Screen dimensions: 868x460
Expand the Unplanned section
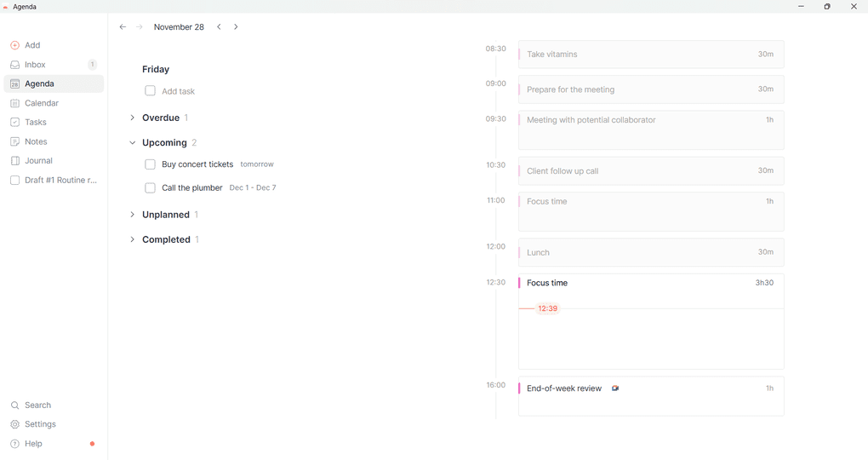click(132, 215)
